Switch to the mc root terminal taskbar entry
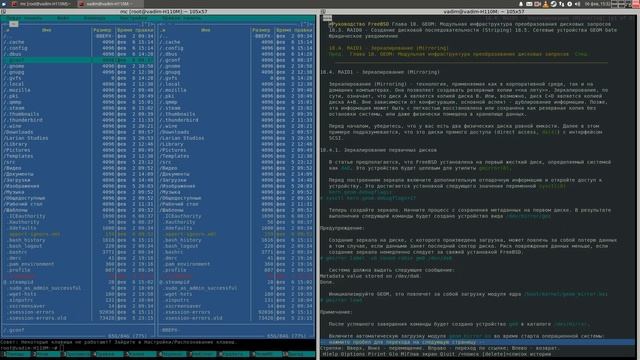640x360 pixels. point(42,4)
